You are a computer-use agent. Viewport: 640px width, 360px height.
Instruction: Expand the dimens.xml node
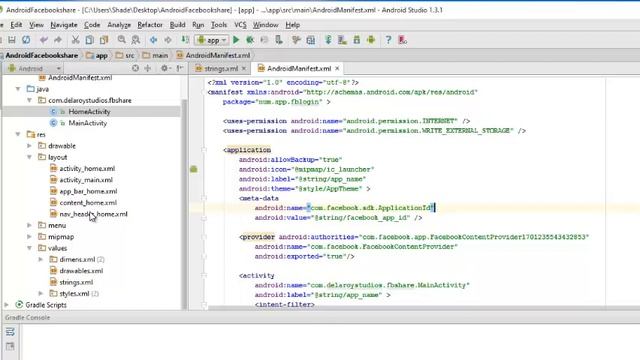[x=41, y=259]
